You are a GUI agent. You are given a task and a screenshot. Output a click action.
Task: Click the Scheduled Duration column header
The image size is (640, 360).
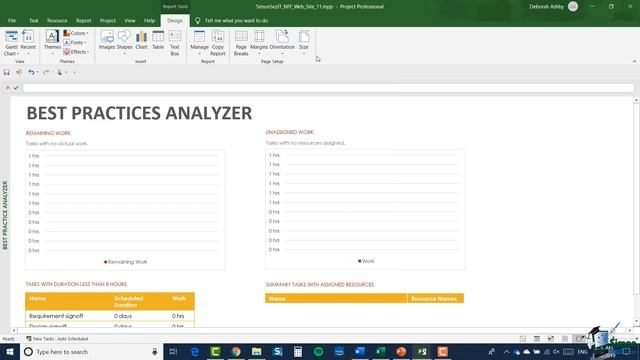(128, 301)
